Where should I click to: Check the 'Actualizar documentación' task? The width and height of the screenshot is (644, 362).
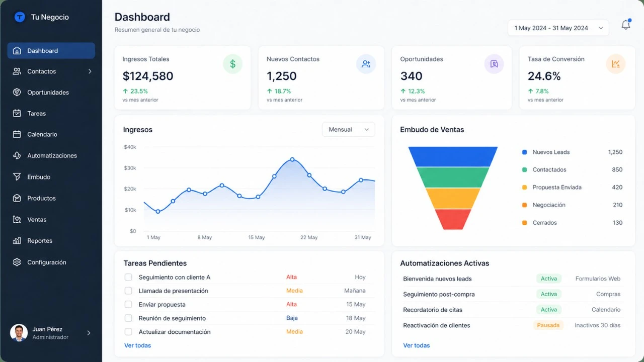coord(128,332)
